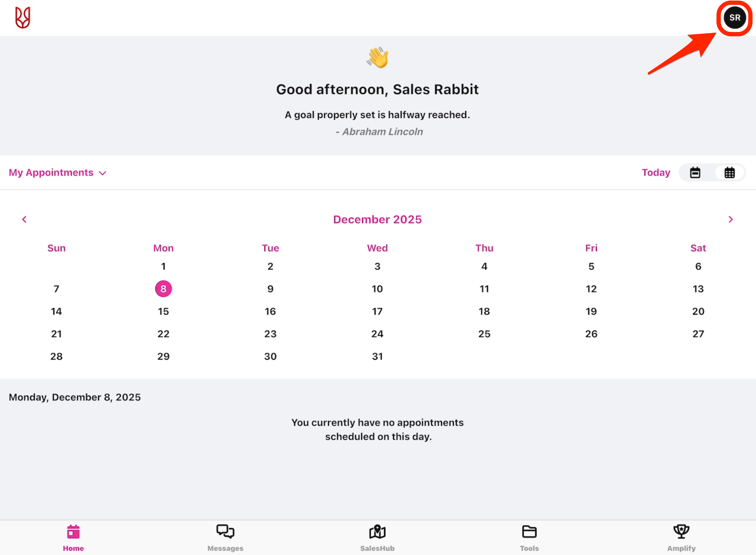The width and height of the screenshot is (756, 555).
Task: Switch to day view calendar toggle
Action: pyautogui.click(x=695, y=173)
